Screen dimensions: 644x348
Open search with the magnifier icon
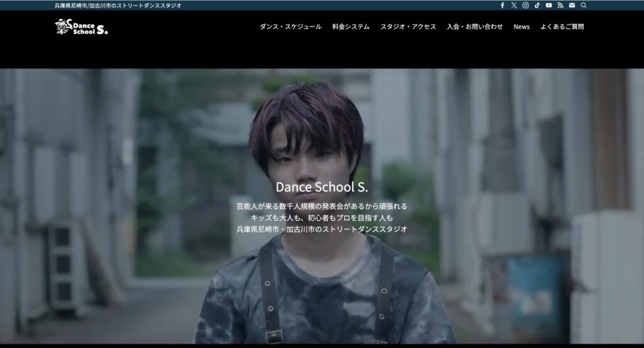[584, 5]
